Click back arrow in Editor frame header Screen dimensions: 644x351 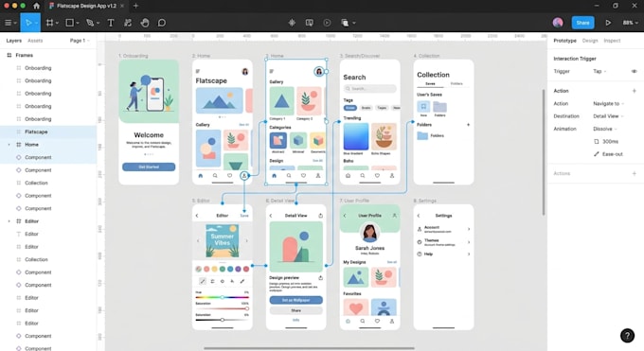[197, 216]
